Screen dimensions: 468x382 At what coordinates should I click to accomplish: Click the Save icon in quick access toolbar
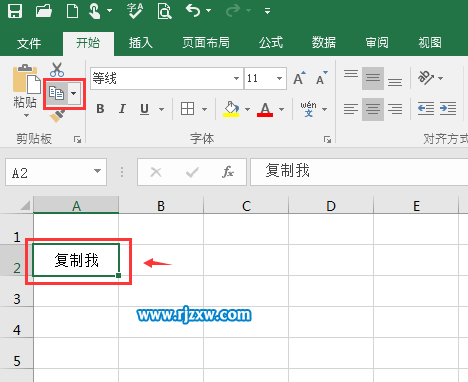[15, 11]
